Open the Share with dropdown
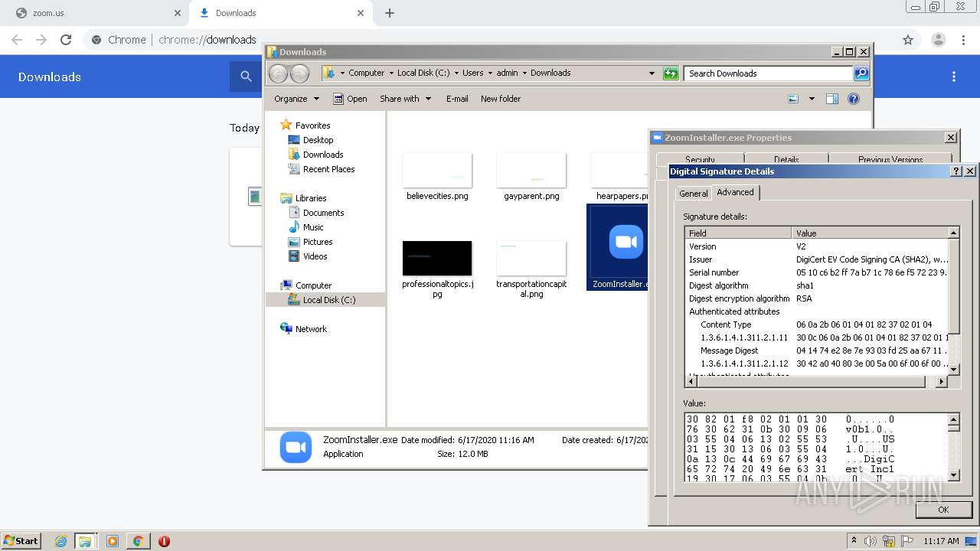The image size is (980, 551). coord(406,99)
